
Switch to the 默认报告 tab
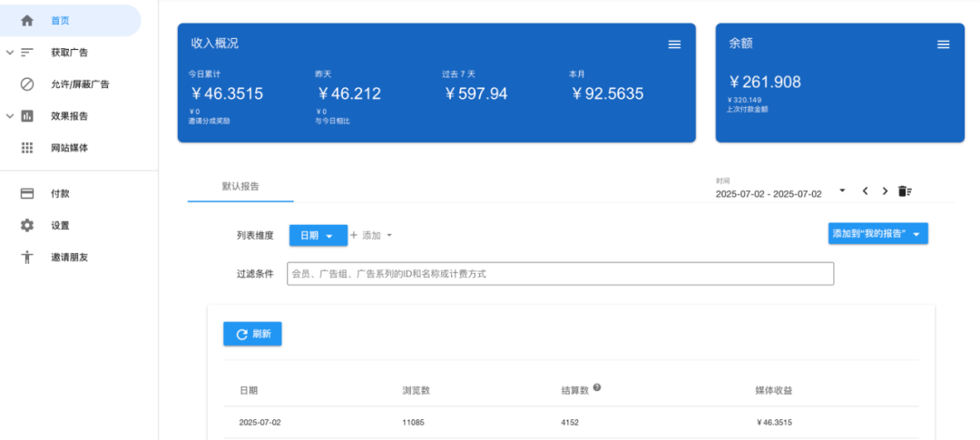[x=240, y=187]
